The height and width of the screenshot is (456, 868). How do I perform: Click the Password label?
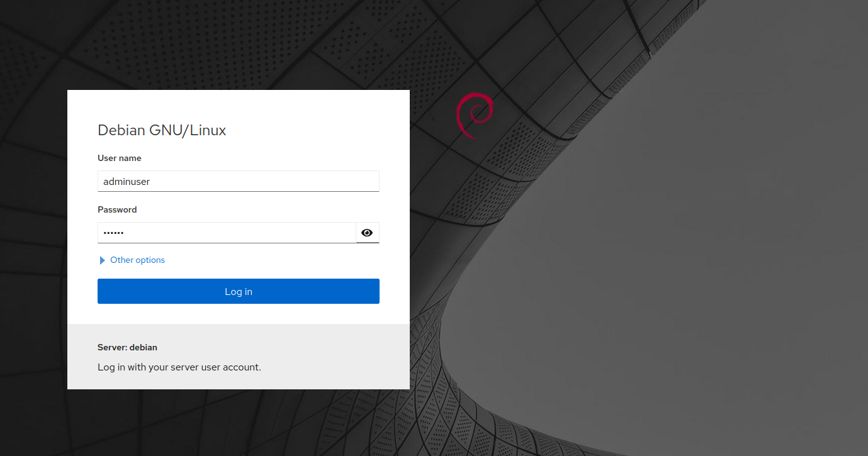tap(117, 209)
